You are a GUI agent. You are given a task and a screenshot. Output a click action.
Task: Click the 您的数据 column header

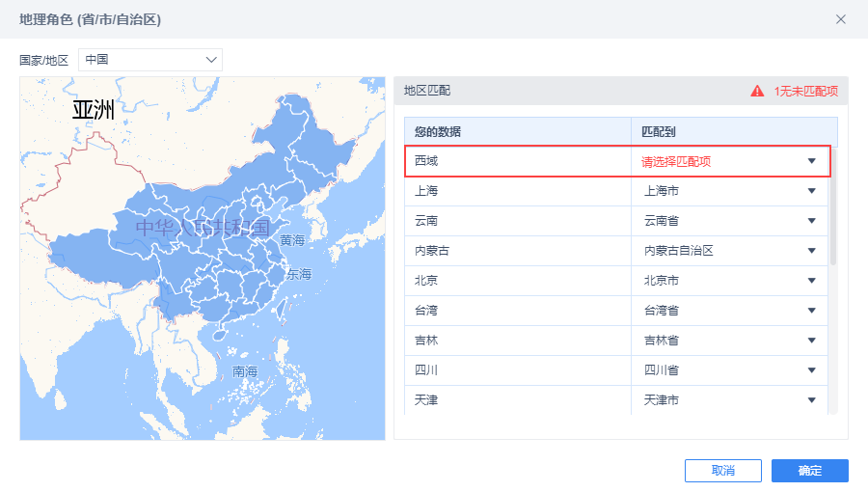coord(438,131)
